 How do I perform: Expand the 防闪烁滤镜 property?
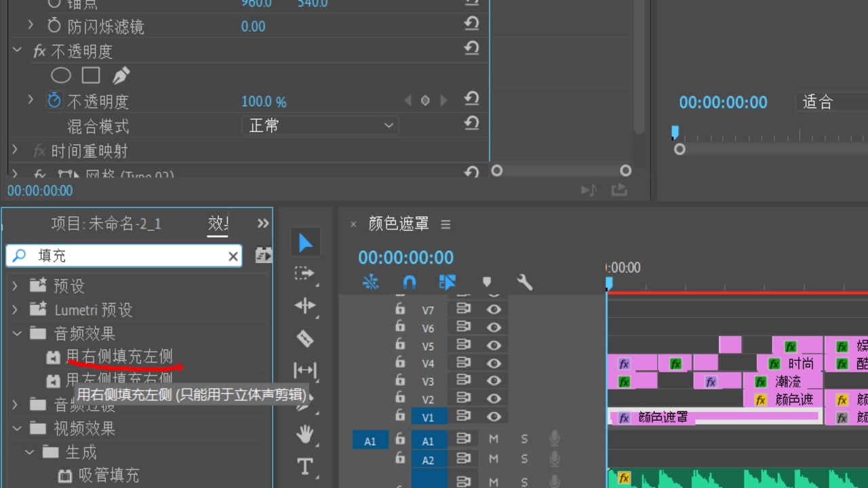[x=30, y=25]
